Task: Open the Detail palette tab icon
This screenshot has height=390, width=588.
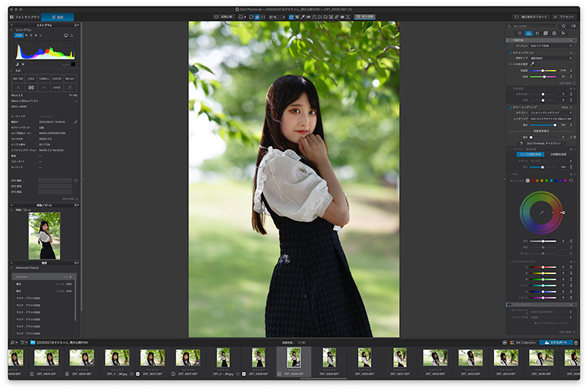Action: 537,33
